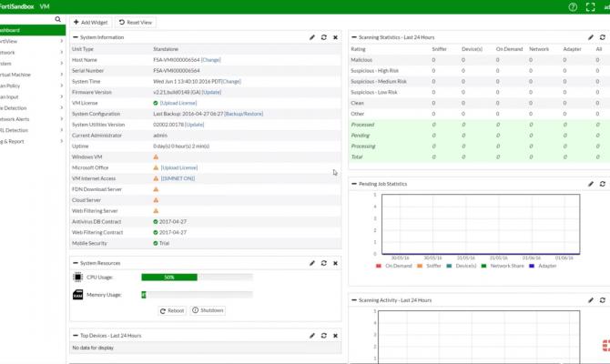Viewport: 610px width, 364px height.
Task: Click the Cloud Server warning icon
Action: pyautogui.click(x=156, y=200)
